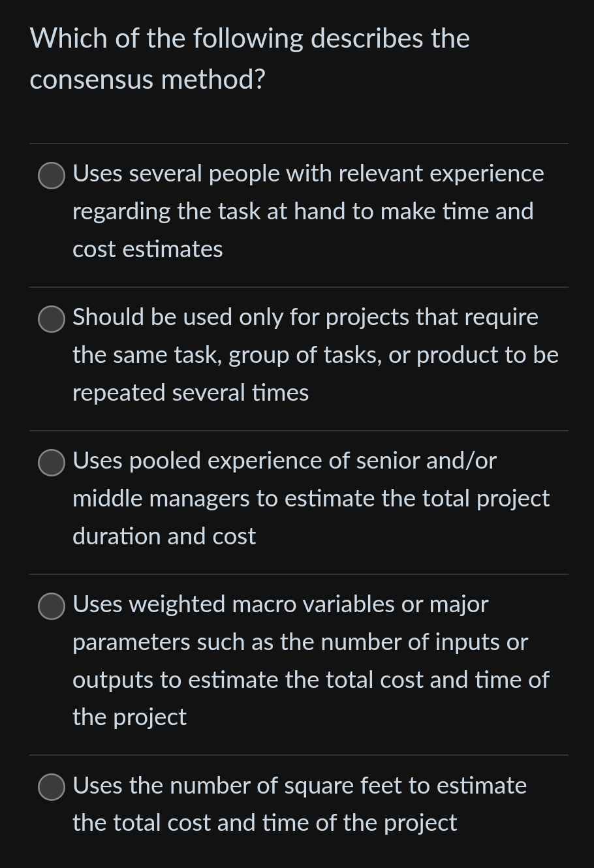Click the phrase 'cost estimates' in option one

(x=148, y=249)
